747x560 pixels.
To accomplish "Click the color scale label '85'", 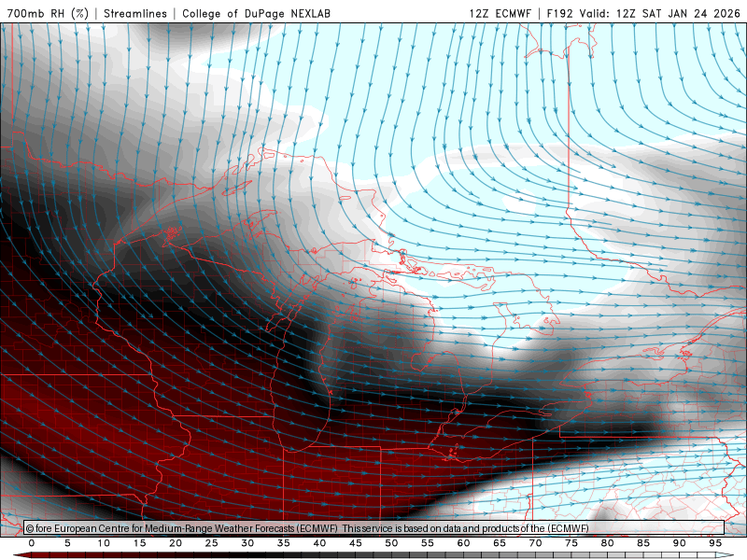I will (x=643, y=543).
